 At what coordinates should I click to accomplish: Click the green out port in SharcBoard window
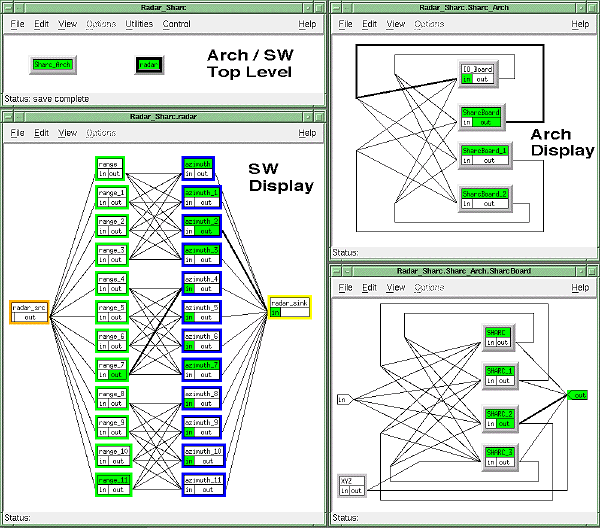tap(578, 396)
